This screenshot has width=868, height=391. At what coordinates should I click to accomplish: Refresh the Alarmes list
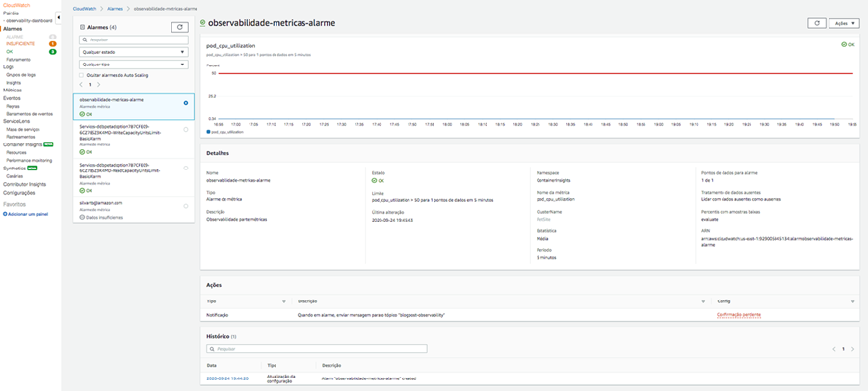pyautogui.click(x=179, y=27)
